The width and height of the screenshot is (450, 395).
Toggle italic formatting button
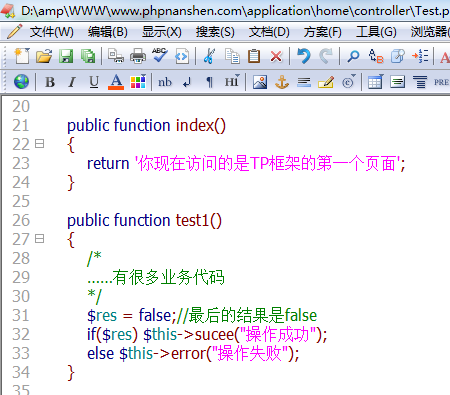(x=72, y=82)
